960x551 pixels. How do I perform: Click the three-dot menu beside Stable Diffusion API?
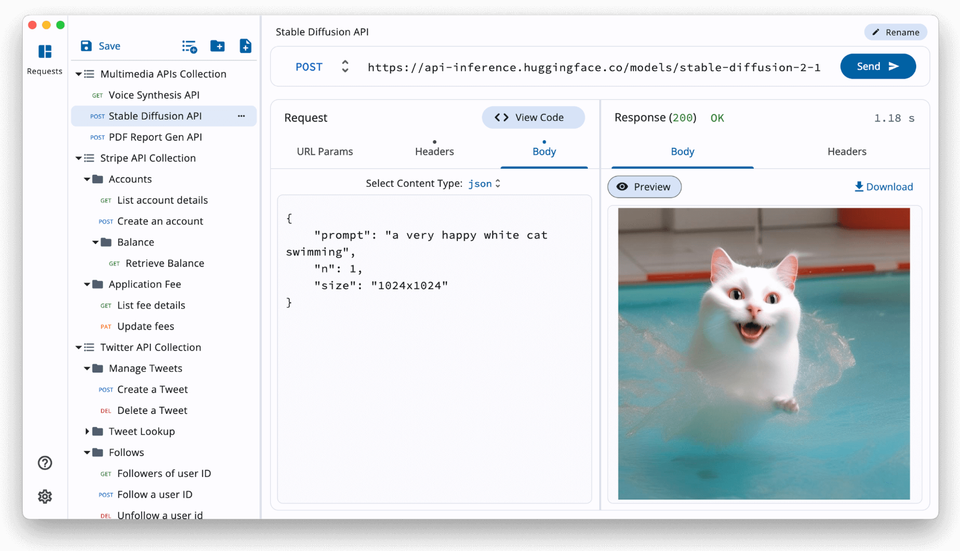241,116
